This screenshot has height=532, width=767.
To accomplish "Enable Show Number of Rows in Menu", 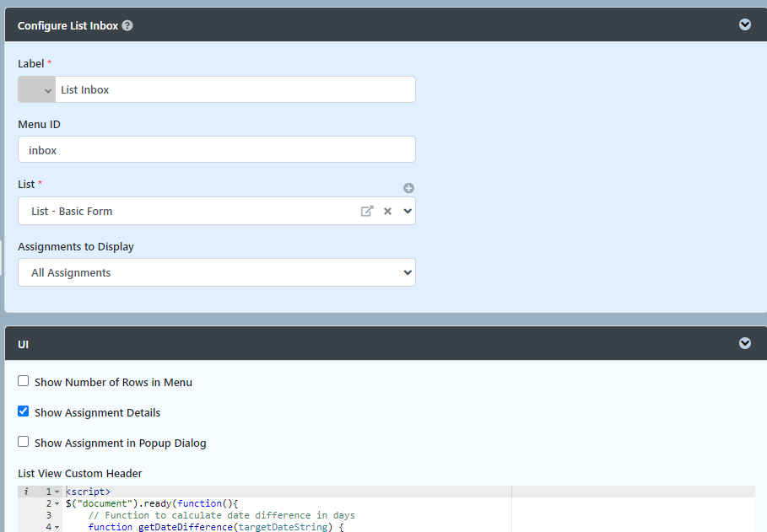I will coord(23,381).
